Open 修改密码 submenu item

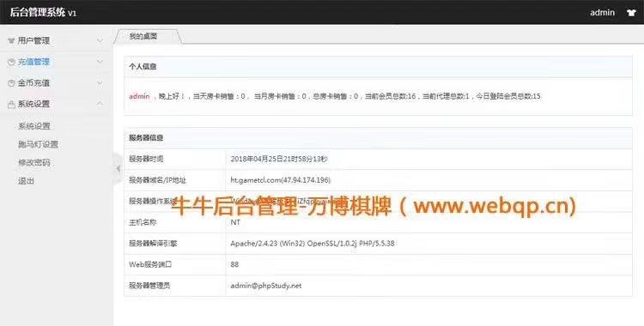tap(34, 163)
